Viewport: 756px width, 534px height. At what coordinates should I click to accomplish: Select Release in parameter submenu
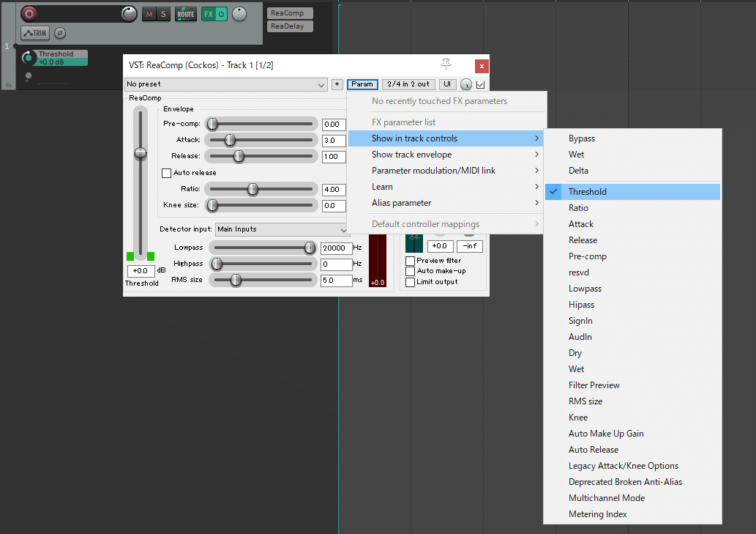(x=632, y=240)
